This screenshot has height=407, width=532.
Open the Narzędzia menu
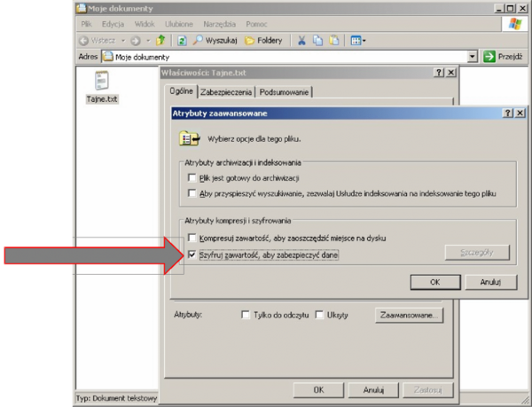tap(225, 24)
